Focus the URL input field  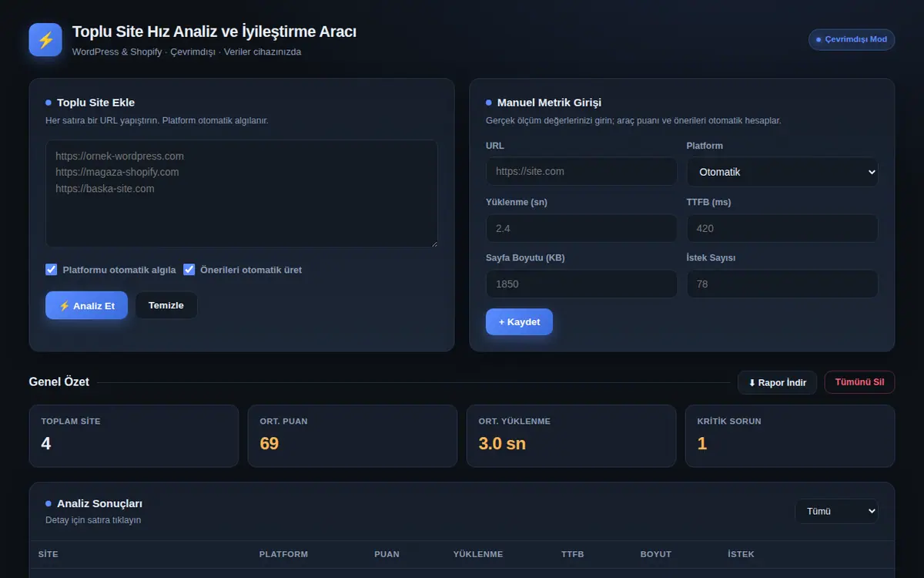581,171
